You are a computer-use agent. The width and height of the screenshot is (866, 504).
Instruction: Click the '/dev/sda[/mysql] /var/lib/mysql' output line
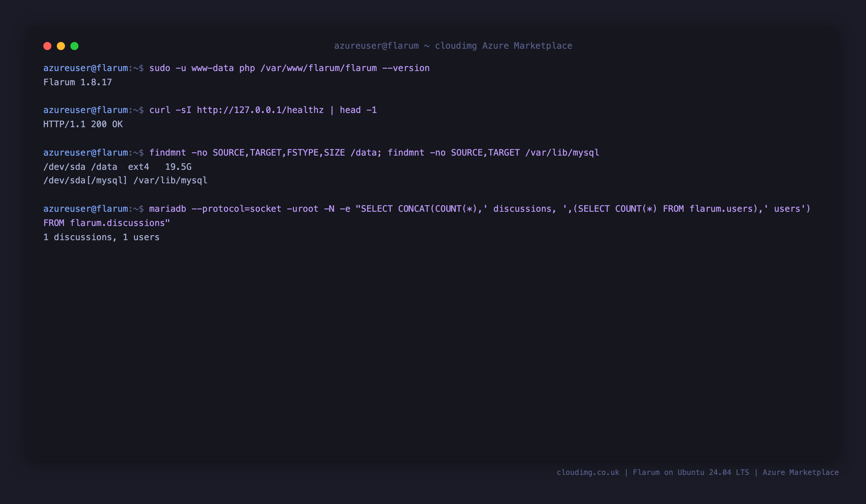[126, 180]
